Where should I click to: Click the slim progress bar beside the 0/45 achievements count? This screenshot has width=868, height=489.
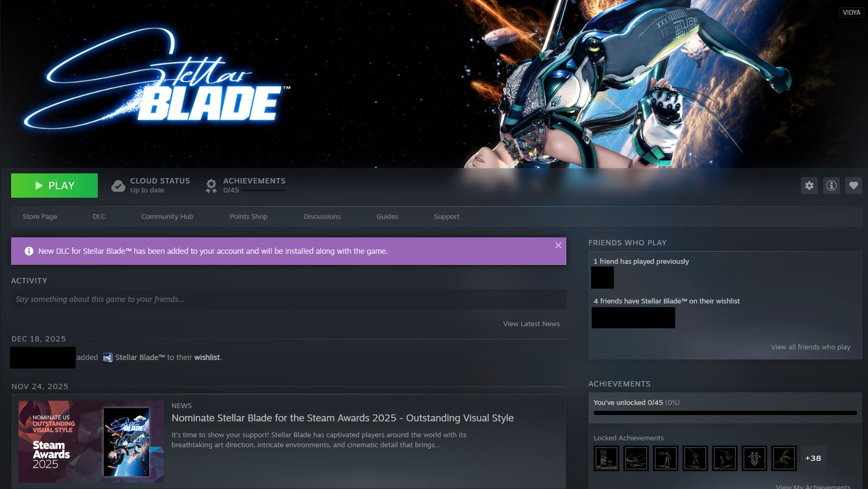coord(264,190)
